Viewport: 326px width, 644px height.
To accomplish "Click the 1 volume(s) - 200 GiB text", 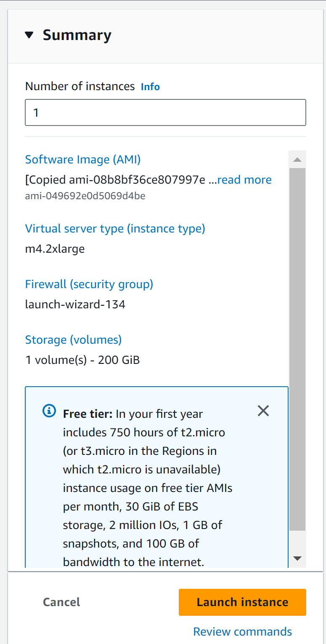I will (82, 360).
